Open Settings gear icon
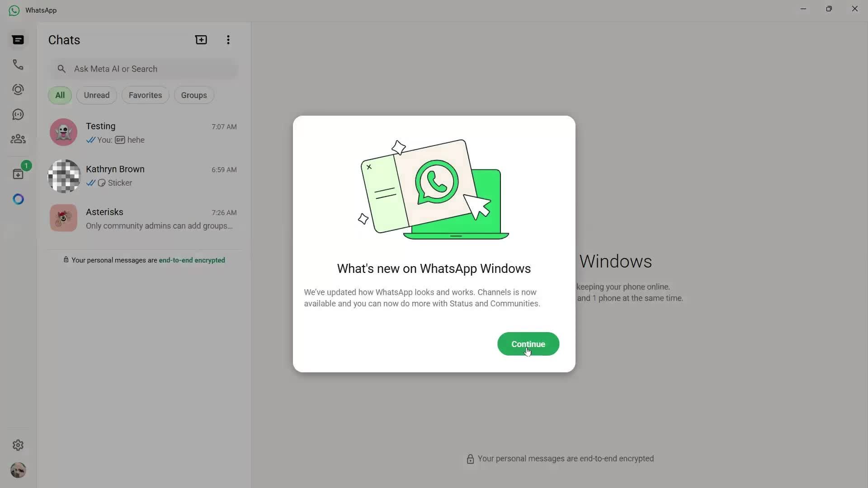The image size is (868, 488). [18, 445]
